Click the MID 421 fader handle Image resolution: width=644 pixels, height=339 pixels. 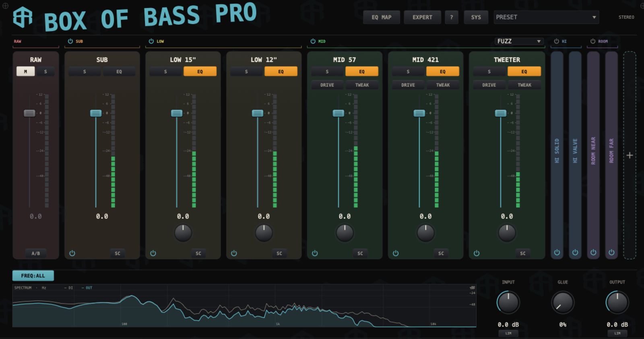tap(419, 113)
